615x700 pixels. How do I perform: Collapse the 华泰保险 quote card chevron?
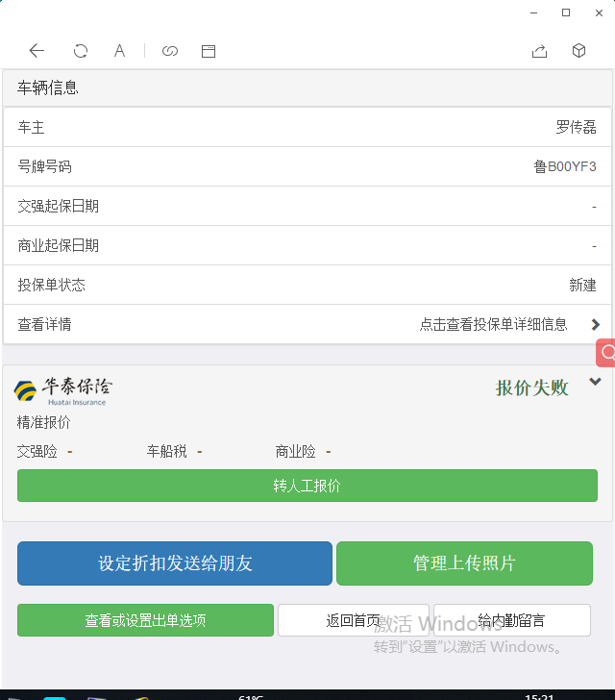595,381
